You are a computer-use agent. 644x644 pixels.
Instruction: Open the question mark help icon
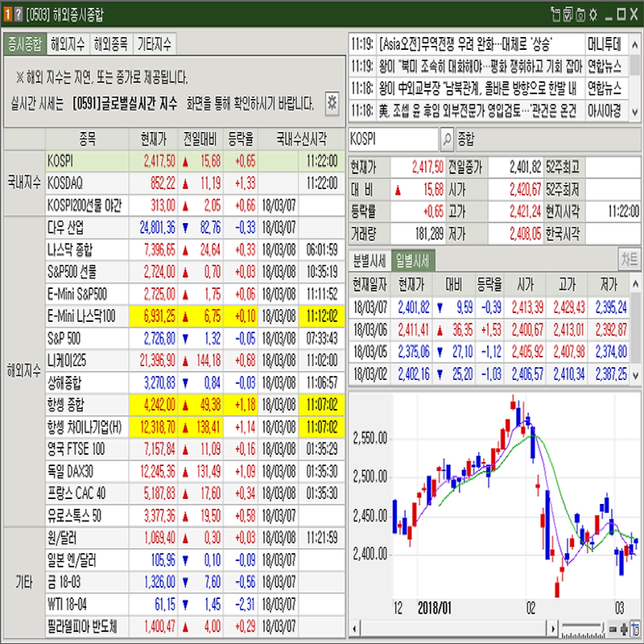pos(19,14)
